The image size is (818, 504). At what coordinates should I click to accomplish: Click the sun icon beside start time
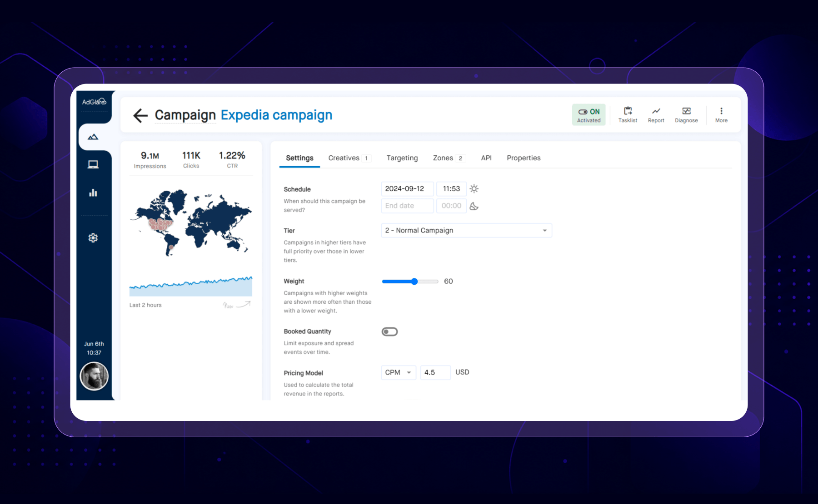click(x=474, y=189)
